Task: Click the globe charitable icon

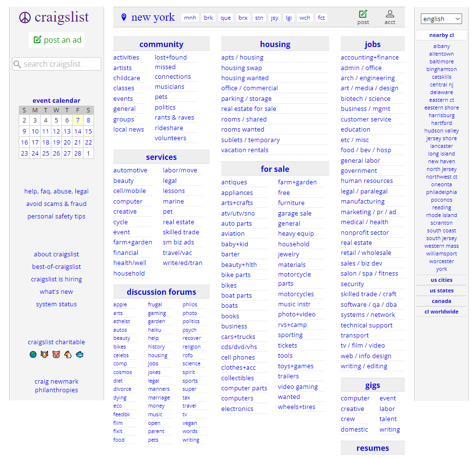Action: [x=33, y=354]
